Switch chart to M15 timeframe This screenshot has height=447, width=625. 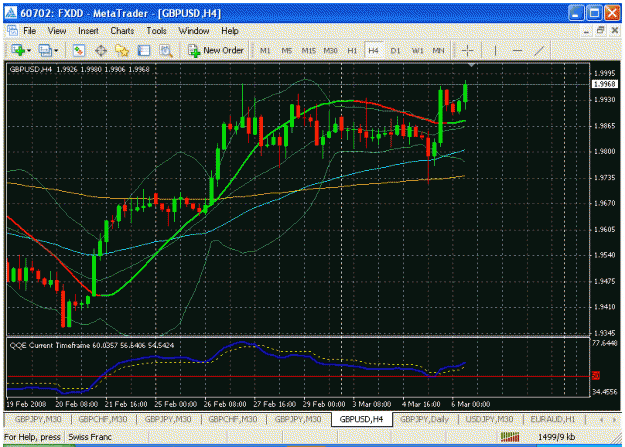coord(308,51)
